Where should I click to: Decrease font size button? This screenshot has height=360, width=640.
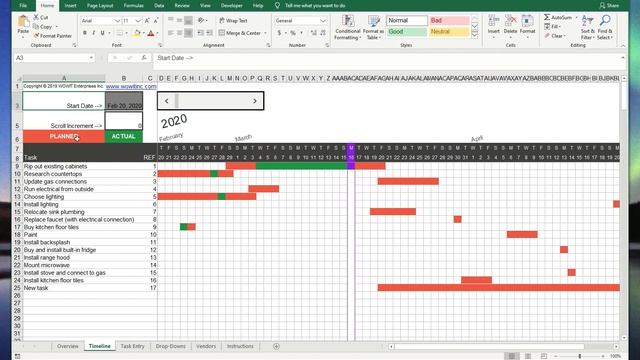pyautogui.click(x=156, y=21)
